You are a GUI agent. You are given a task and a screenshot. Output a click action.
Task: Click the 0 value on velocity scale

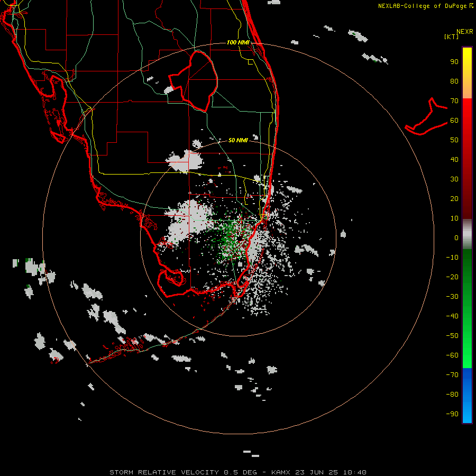click(456, 238)
